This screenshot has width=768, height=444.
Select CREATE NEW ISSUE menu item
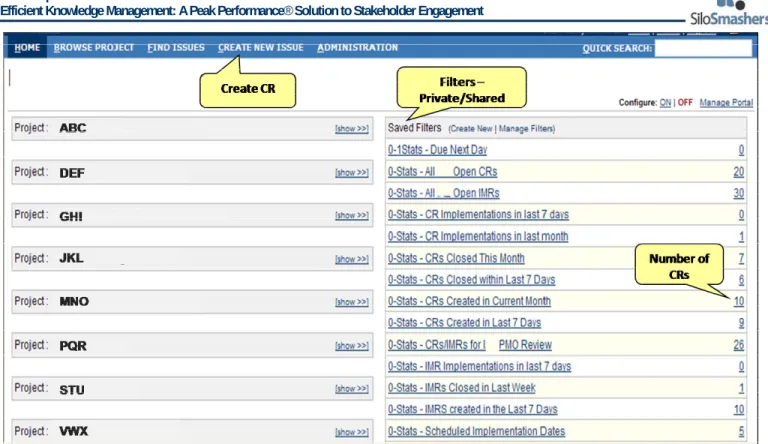tap(261, 48)
